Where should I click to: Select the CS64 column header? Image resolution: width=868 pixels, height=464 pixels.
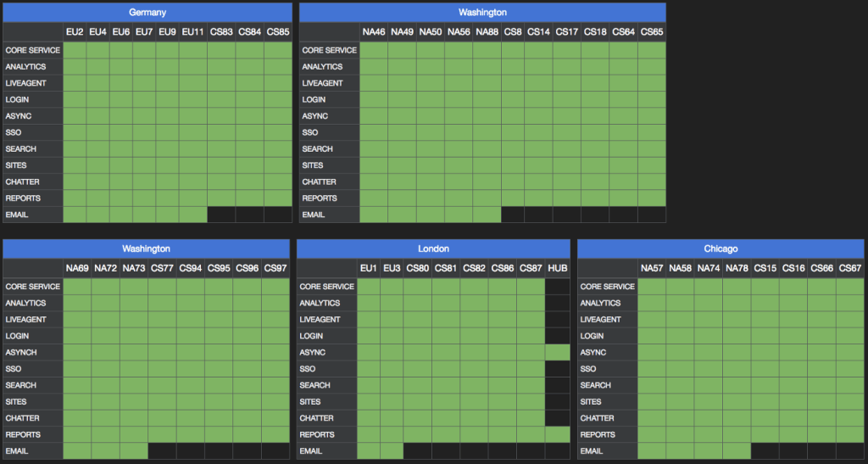[623, 32]
